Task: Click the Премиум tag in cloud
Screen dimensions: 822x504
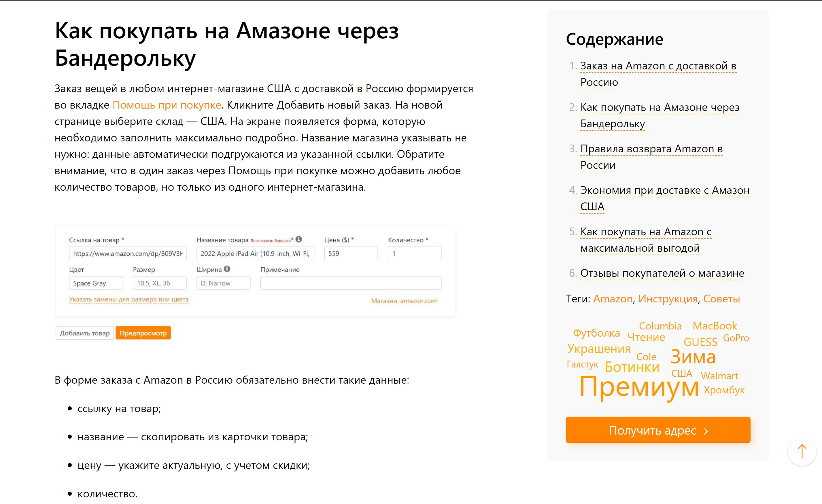Action: click(x=639, y=386)
